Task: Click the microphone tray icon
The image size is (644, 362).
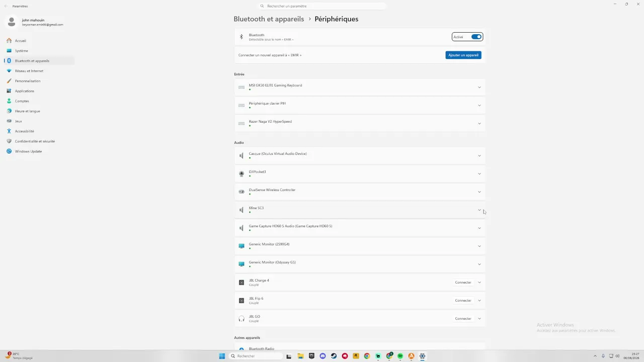Action: click(603, 356)
